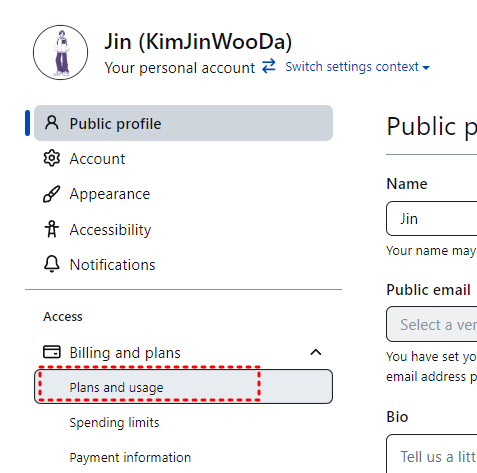477x473 pixels.
Task: Open Payment information page
Action: coord(130,458)
